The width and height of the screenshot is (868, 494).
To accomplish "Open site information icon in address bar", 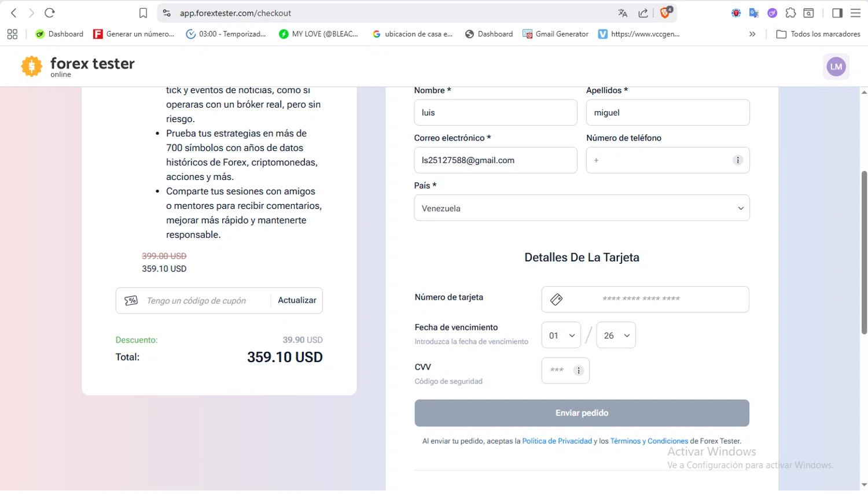I will pos(167,13).
